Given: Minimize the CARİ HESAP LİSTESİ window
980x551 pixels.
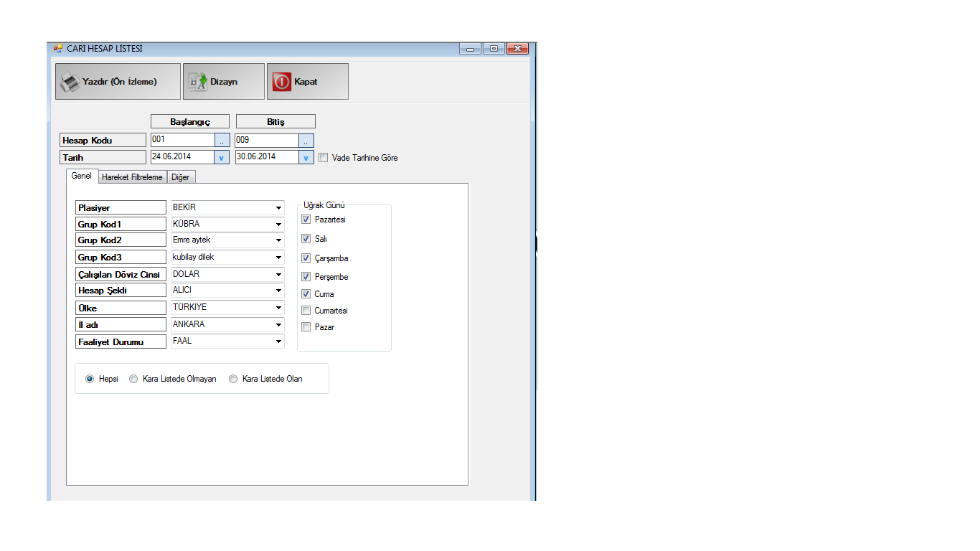Looking at the screenshot, I should (x=471, y=49).
